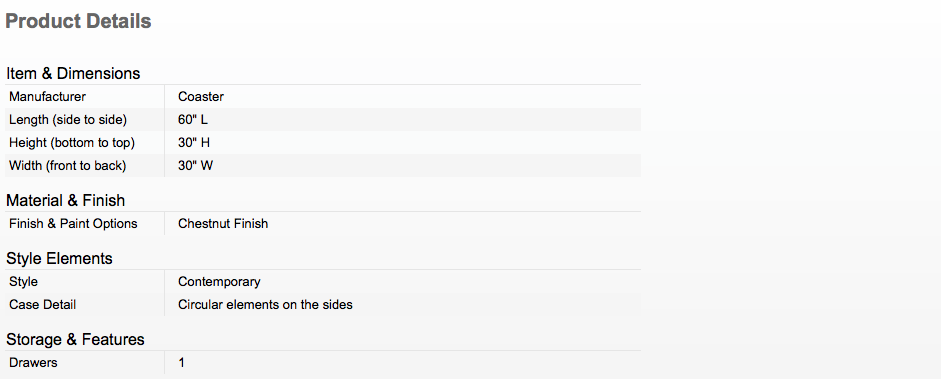The height and width of the screenshot is (379, 941).
Task: Click the Manufacturer label
Action: coord(47,97)
